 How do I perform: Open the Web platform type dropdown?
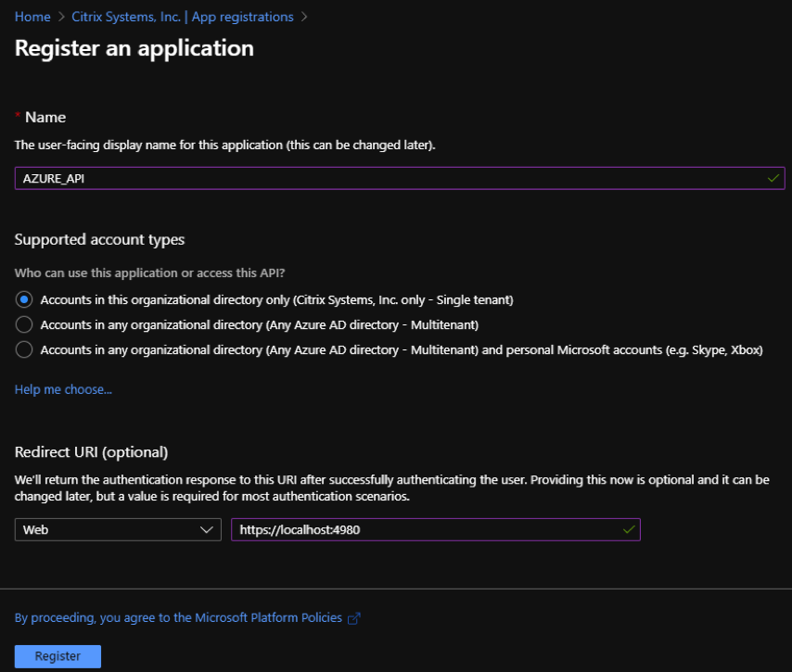[118, 529]
